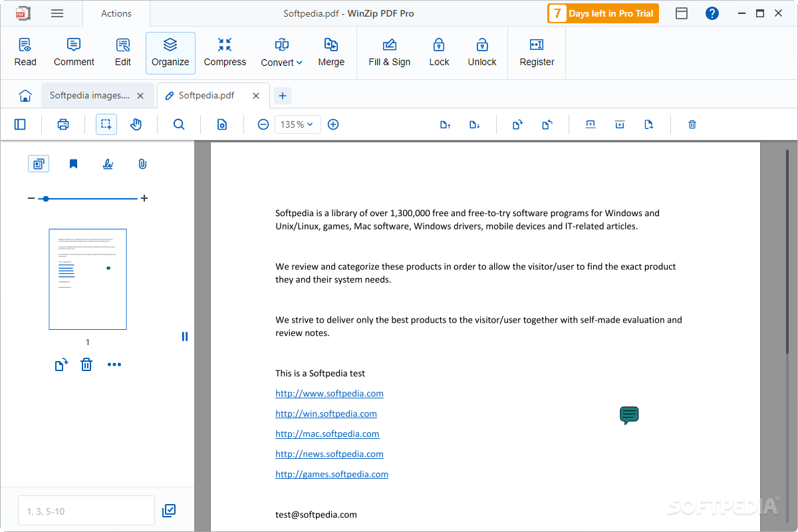Viewport: 798px width, 532px height.
Task: Open the http://games.softpedia.com link
Action: pyautogui.click(x=332, y=474)
